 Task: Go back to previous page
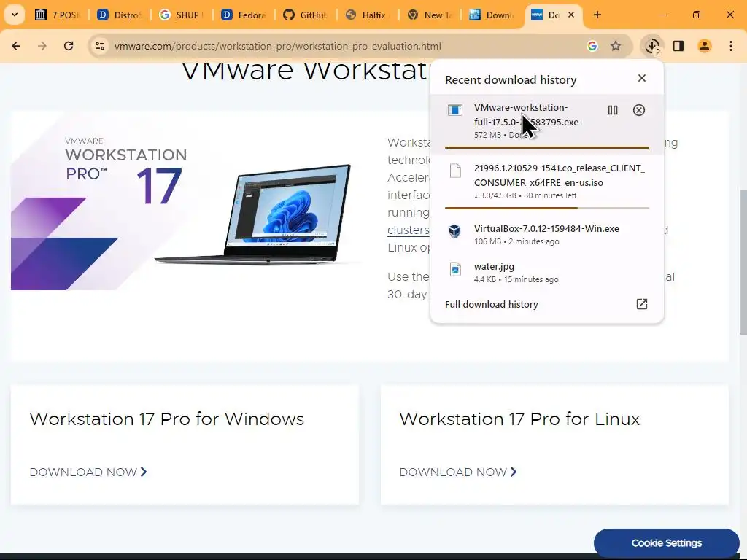[x=16, y=46]
